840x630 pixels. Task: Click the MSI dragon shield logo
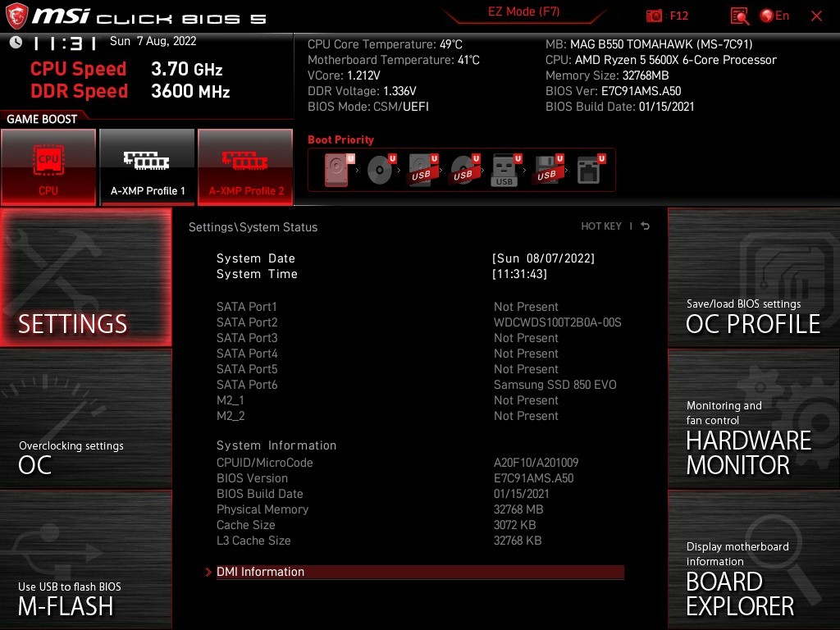tap(16, 16)
